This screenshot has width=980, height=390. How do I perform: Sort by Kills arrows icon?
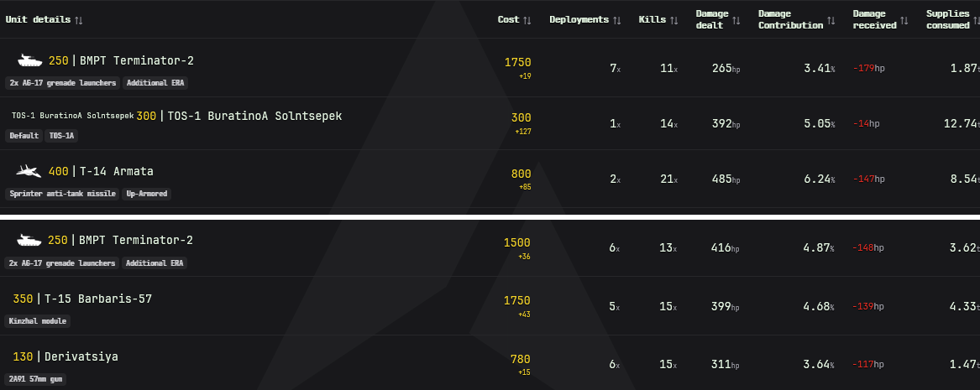[x=673, y=20]
